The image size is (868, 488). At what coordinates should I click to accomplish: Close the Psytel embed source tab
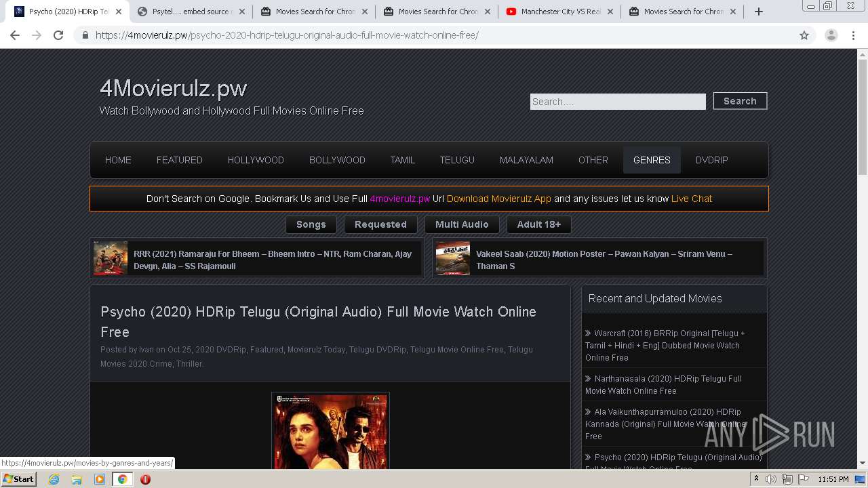click(x=241, y=12)
